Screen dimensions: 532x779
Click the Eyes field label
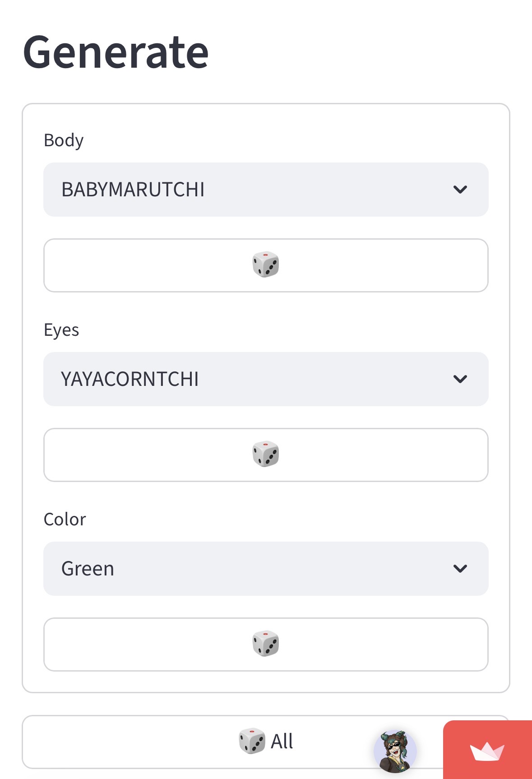(x=61, y=330)
